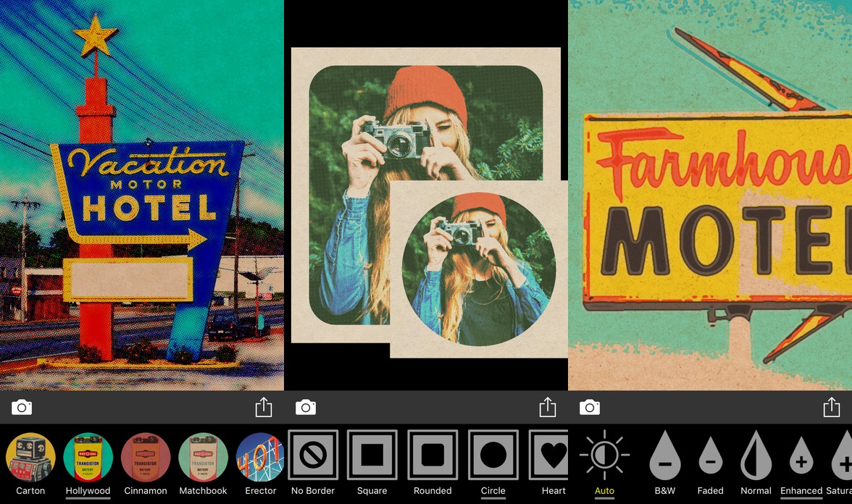The width and height of the screenshot is (852, 504).
Task: Switch saturation to B&W
Action: [665, 455]
